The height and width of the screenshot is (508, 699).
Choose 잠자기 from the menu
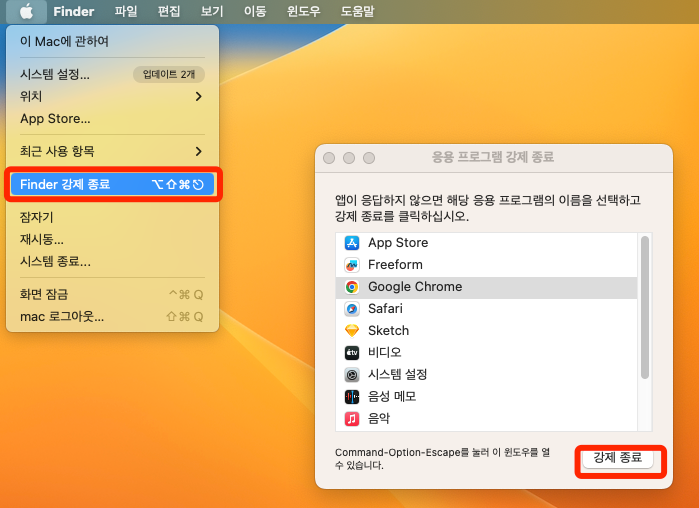point(112,217)
